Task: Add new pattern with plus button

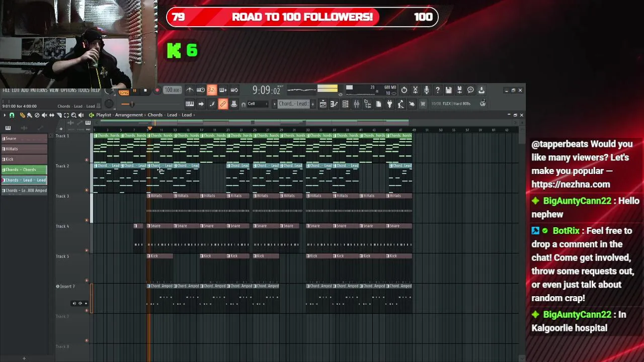Action: coord(312,104)
